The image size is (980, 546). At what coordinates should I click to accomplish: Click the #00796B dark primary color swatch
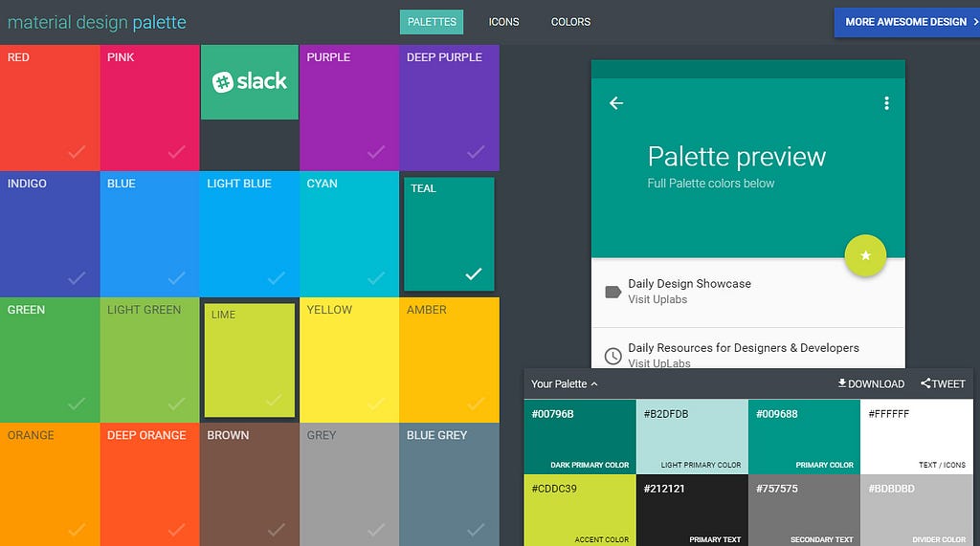click(580, 437)
